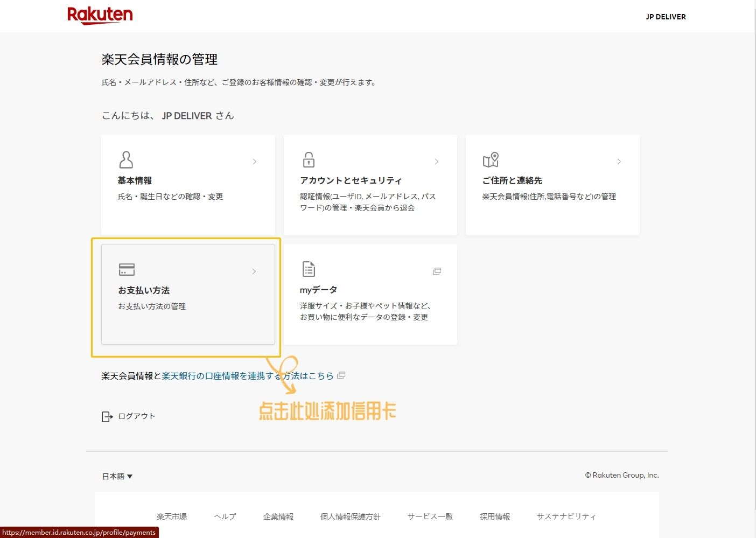Open 楽天市場 from the footer menu
Viewport: 756px width, 538px height.
click(171, 516)
